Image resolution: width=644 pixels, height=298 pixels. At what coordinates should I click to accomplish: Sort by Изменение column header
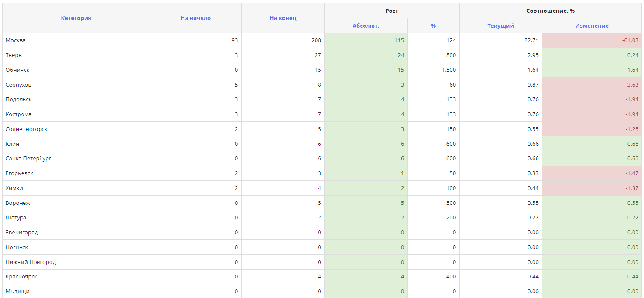[x=592, y=26]
